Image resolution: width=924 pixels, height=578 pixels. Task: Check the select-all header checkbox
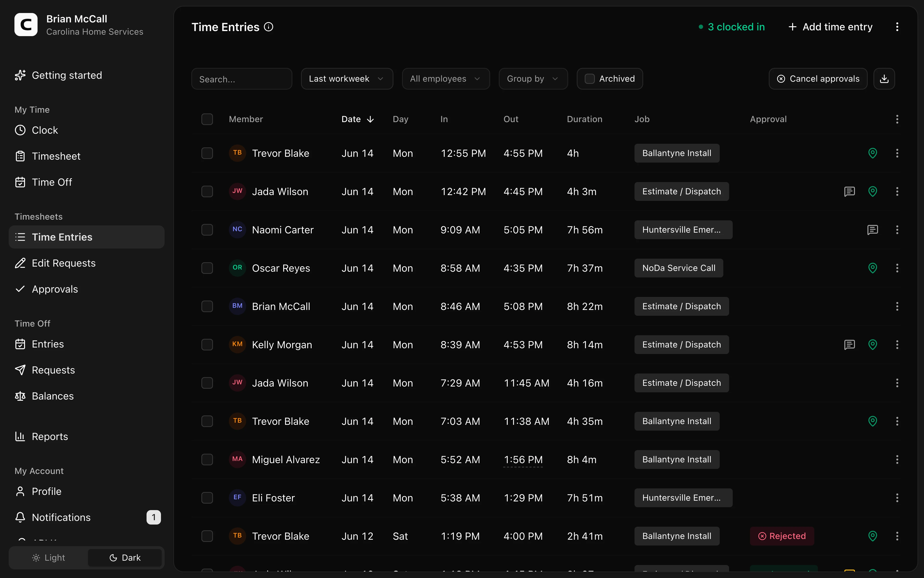tap(207, 119)
